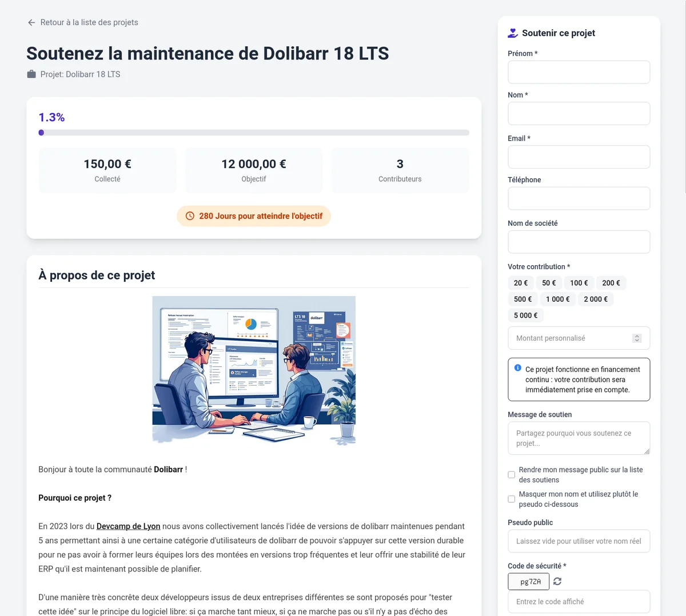Screen dimensions: 686x616
Task: Select the 20 € contribution
Action: [521, 283]
